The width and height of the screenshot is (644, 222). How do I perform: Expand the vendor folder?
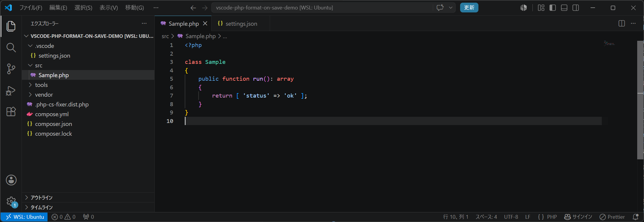(x=88, y=95)
